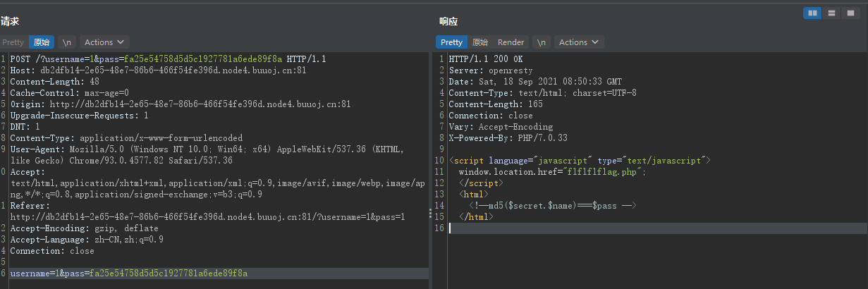The image size is (868, 289).
Task: Toggle \n non-printable characters in request
Action: [x=67, y=42]
